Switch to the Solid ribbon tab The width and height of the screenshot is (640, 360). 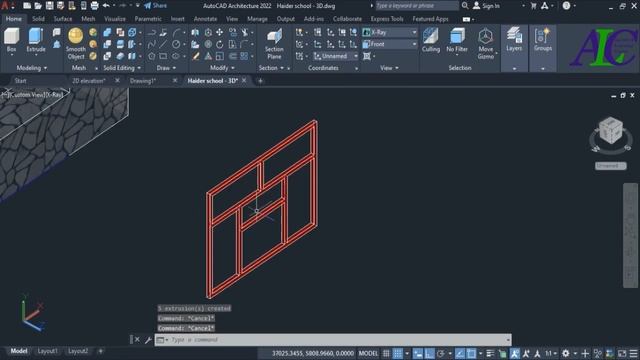click(x=38, y=19)
